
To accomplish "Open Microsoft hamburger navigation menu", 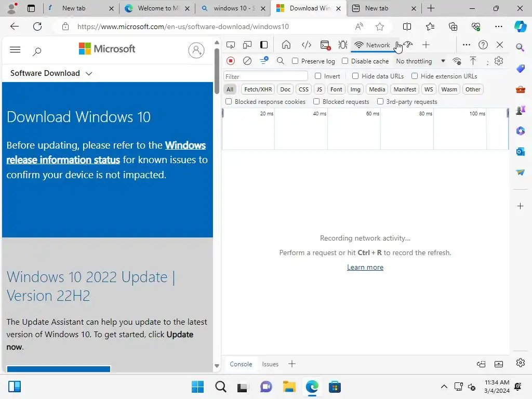I will pos(15,50).
